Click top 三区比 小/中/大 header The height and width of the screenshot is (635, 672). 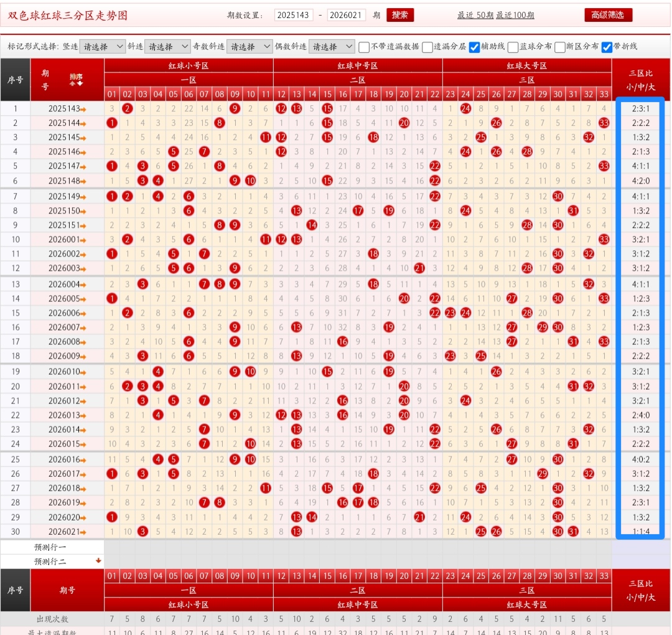(641, 80)
